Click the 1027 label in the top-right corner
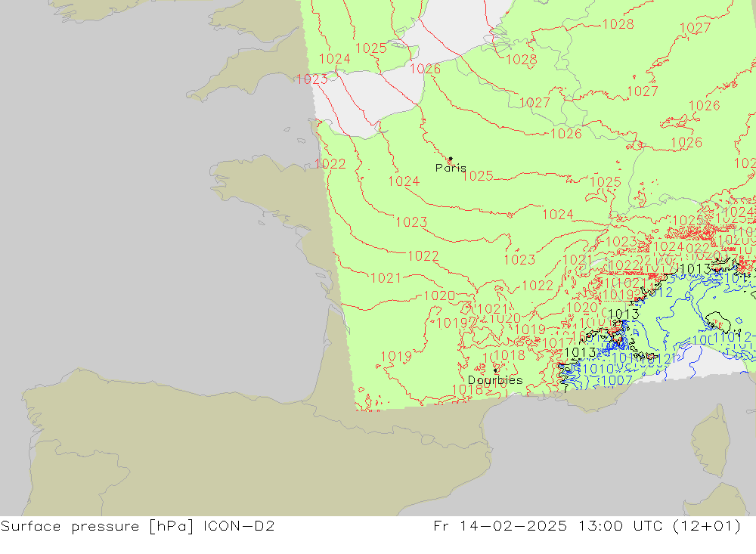 point(695,28)
